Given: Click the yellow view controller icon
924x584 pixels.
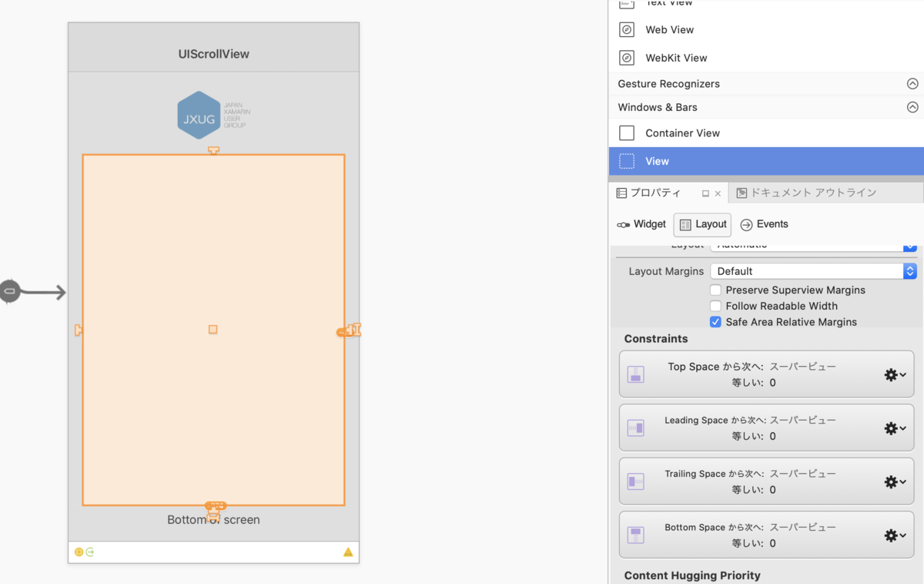Looking at the screenshot, I should pos(79,552).
